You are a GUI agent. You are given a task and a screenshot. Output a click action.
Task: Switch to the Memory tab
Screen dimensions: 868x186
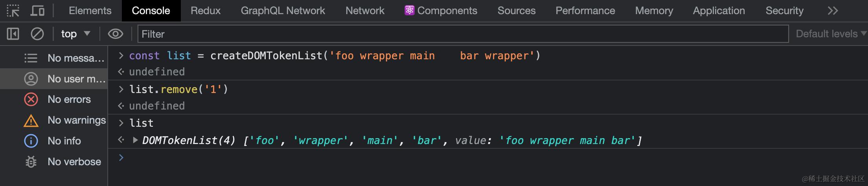pos(654,11)
